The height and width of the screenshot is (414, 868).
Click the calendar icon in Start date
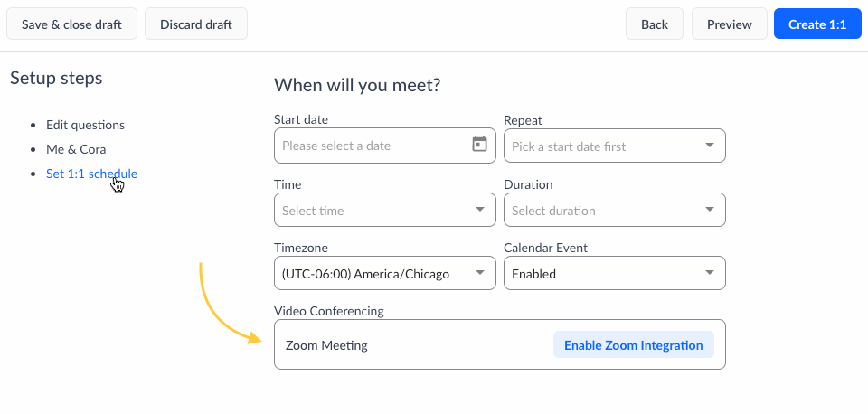(x=480, y=145)
